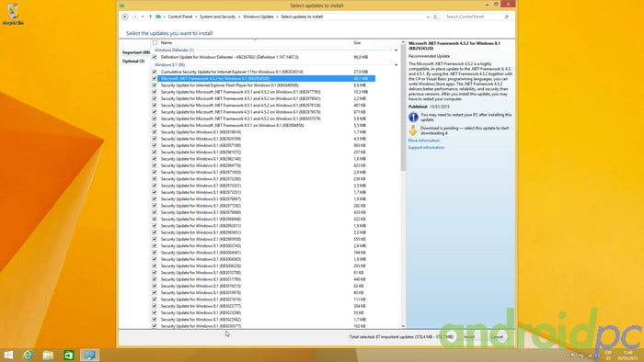
Task: Click the Control Panel icon in address bar
Action: pyautogui.click(x=158, y=17)
